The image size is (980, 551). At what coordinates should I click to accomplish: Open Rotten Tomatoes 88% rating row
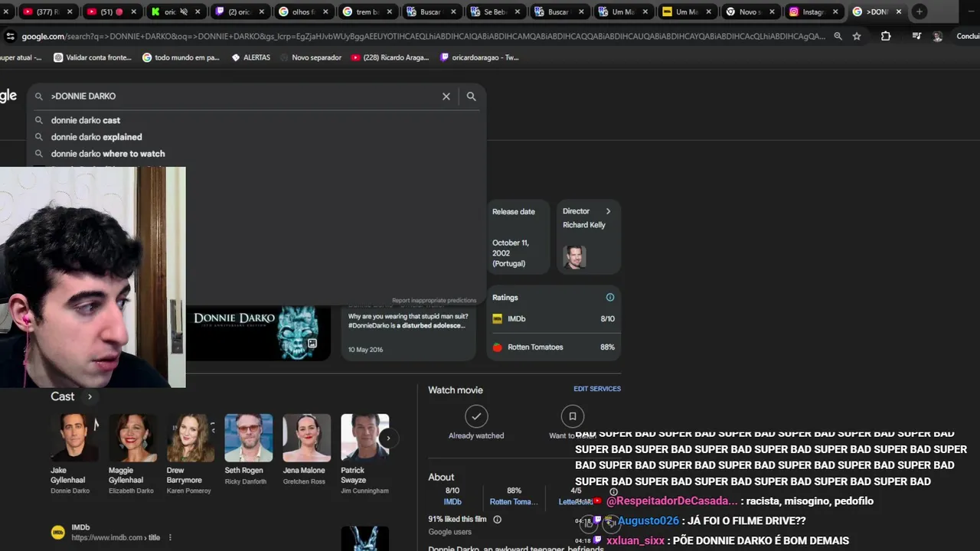coord(554,347)
